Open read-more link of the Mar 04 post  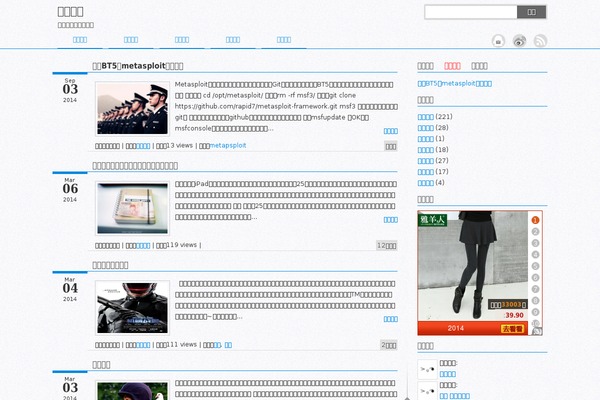391,319
